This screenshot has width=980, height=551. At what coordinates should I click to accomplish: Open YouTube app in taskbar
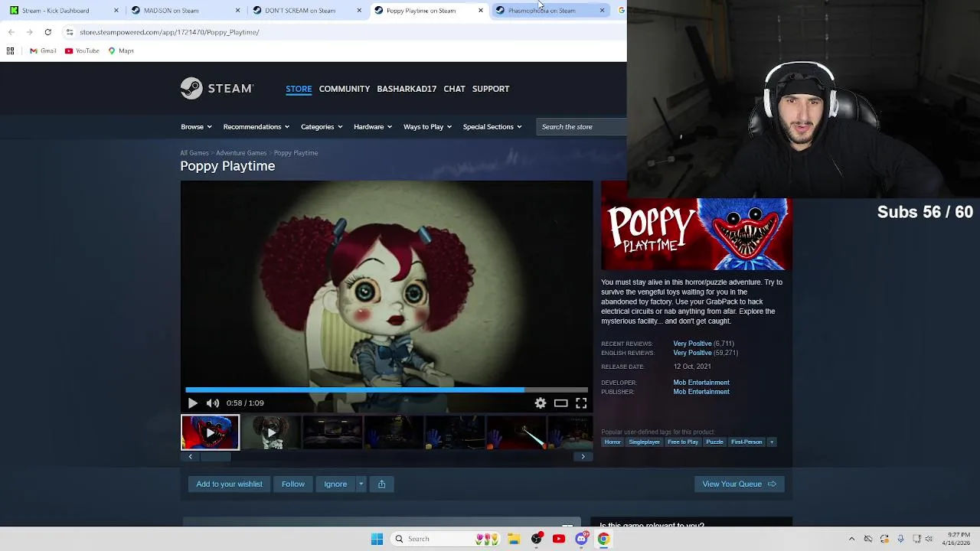click(559, 539)
